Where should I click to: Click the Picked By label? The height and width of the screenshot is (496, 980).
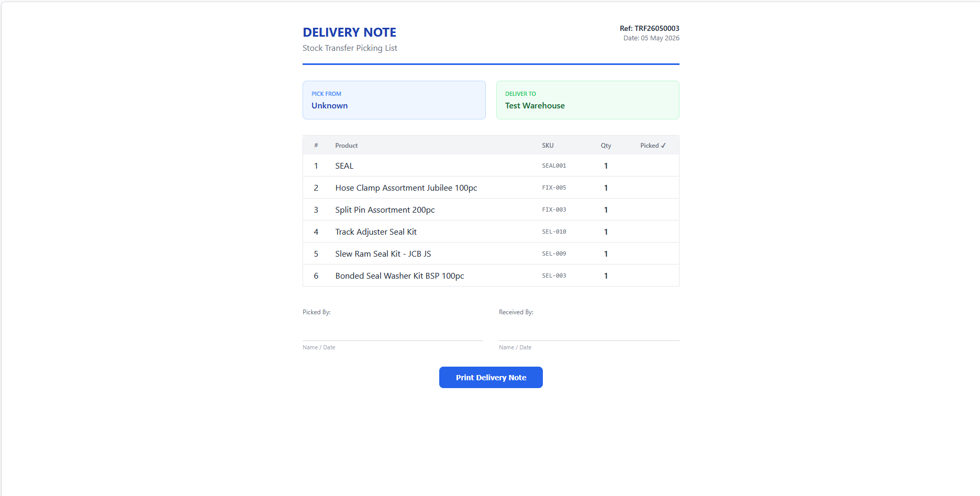click(x=316, y=312)
